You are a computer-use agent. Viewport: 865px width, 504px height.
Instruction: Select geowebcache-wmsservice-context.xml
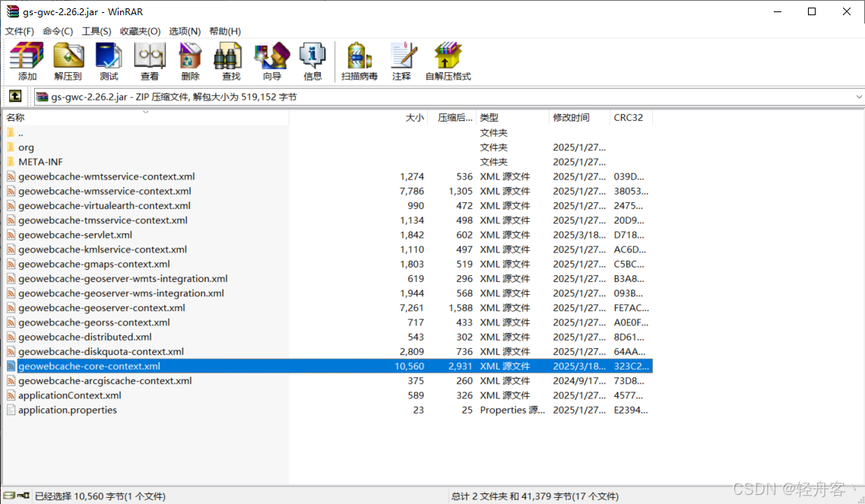click(105, 191)
